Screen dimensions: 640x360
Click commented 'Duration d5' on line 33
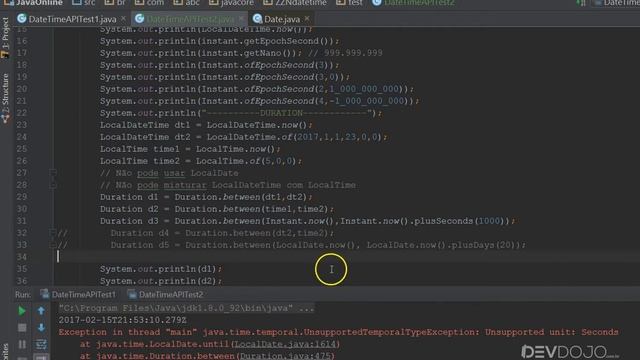(140, 245)
